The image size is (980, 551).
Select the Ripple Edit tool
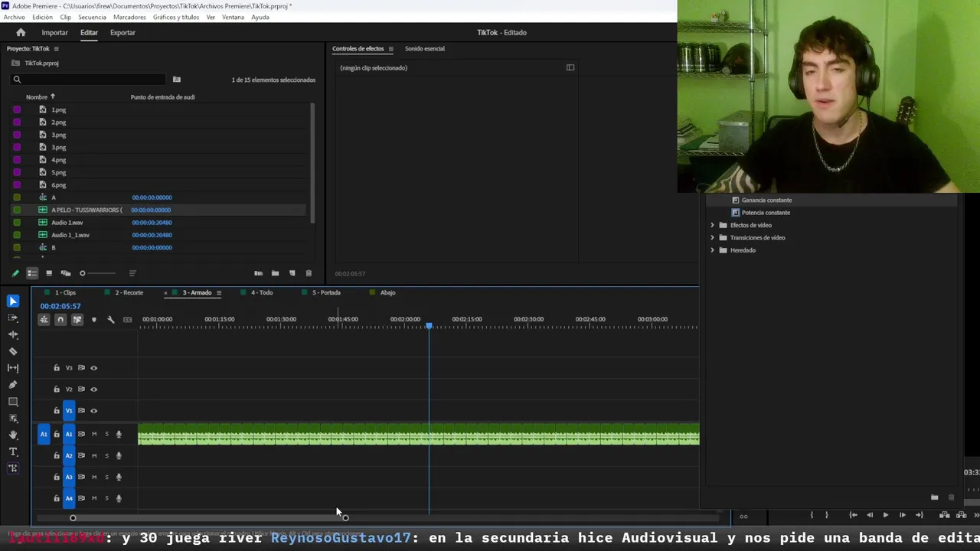pos(13,334)
